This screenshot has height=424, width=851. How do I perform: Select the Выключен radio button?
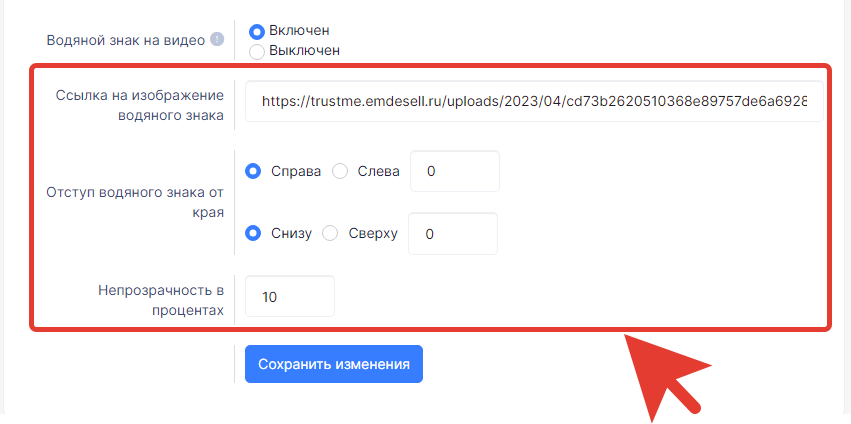256,52
